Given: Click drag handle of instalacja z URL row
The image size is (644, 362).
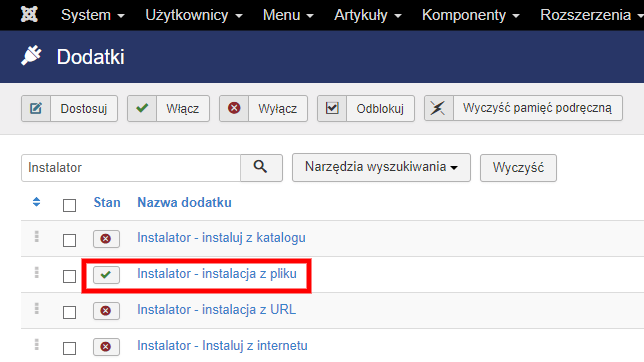Looking at the screenshot, I should coord(37,309).
